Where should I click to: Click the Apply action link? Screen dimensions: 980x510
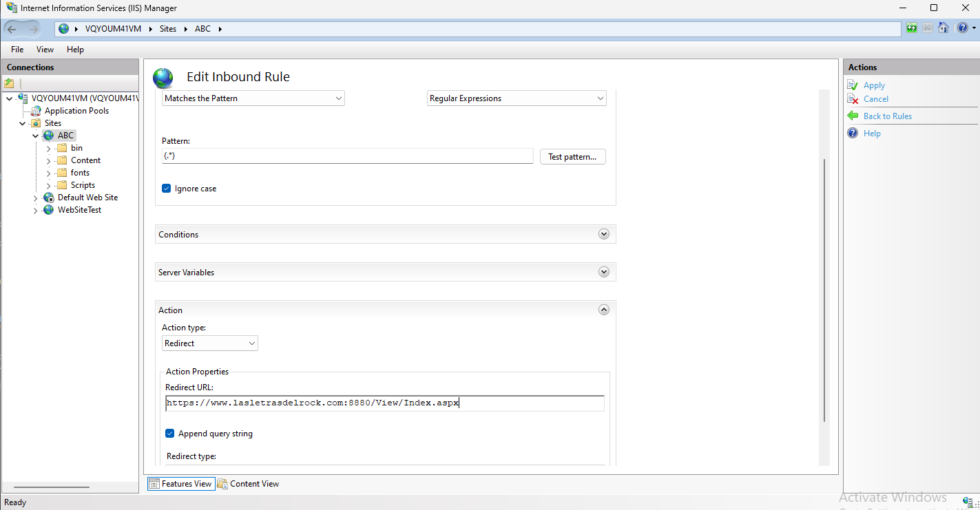pos(874,85)
